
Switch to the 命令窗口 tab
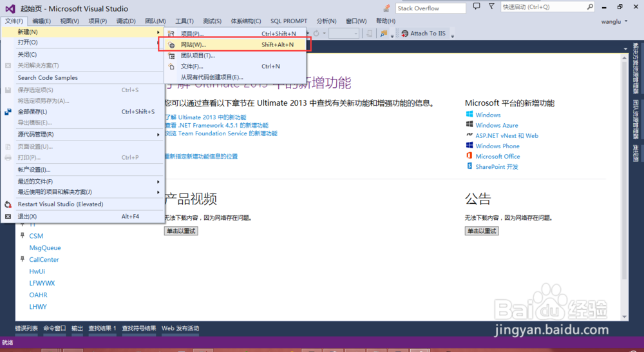pos(55,328)
